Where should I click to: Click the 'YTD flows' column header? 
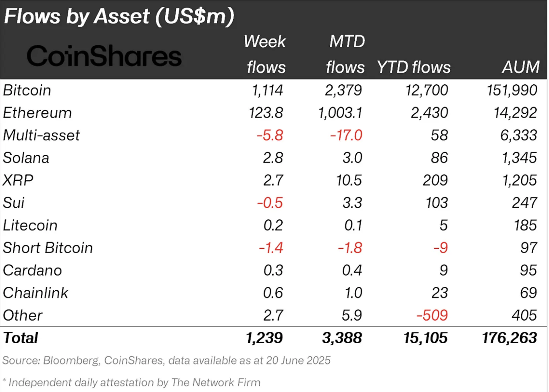click(414, 67)
